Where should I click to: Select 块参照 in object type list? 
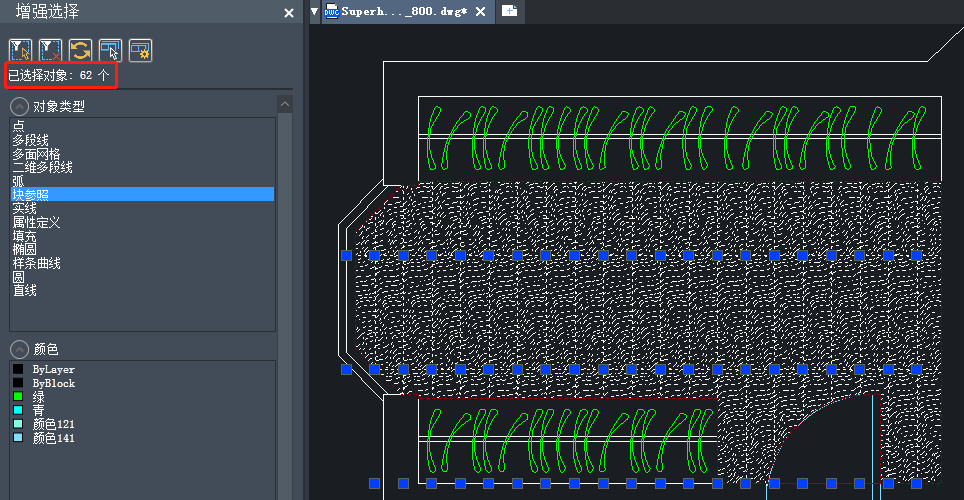[x=30, y=194]
